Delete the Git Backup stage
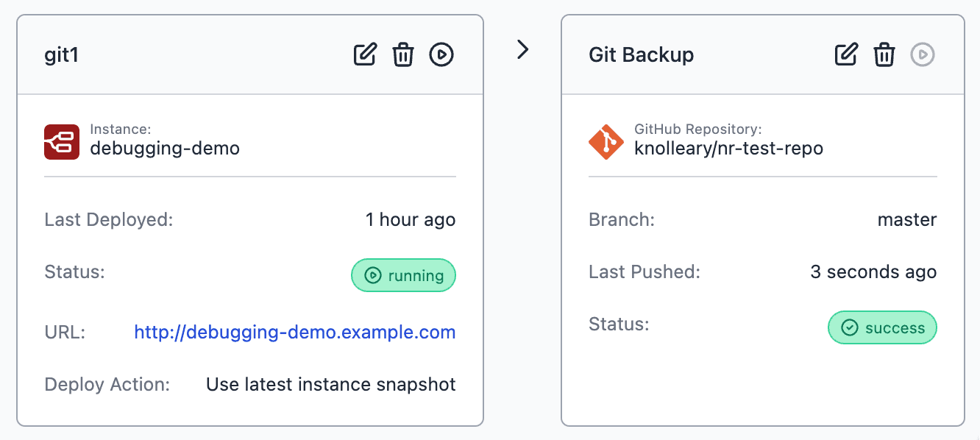This screenshot has width=980, height=440. click(x=884, y=54)
